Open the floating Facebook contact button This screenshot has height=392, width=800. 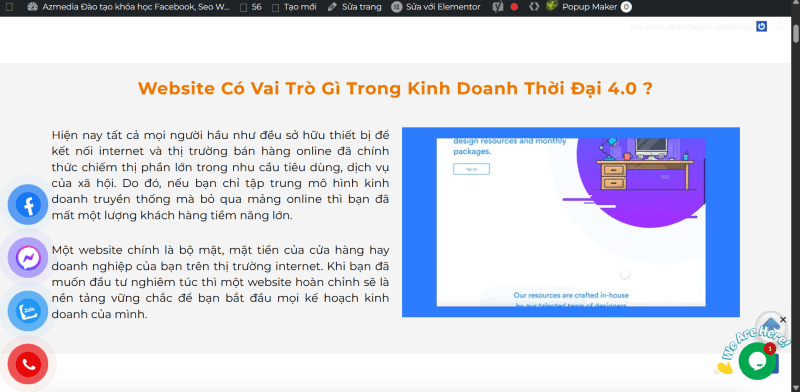click(28, 205)
